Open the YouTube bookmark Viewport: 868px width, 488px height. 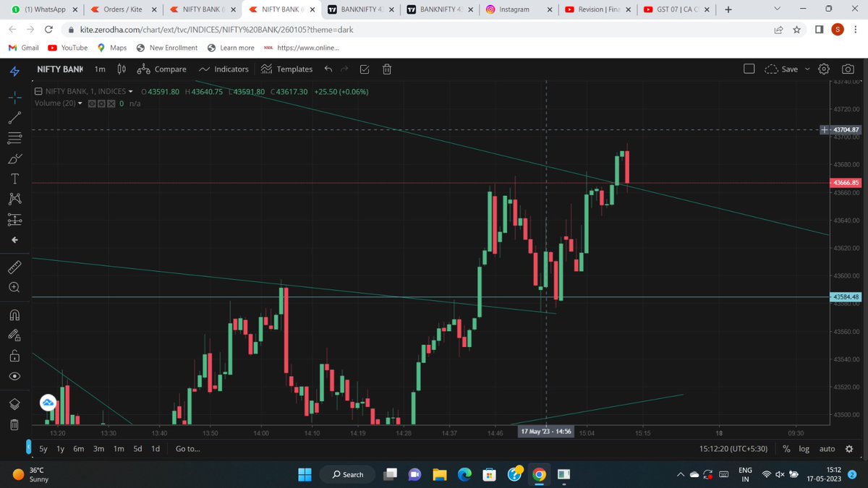(x=67, y=48)
